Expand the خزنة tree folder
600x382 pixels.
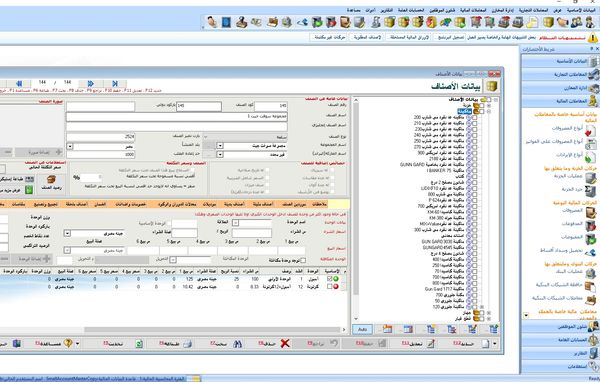pyautogui.click(x=489, y=106)
